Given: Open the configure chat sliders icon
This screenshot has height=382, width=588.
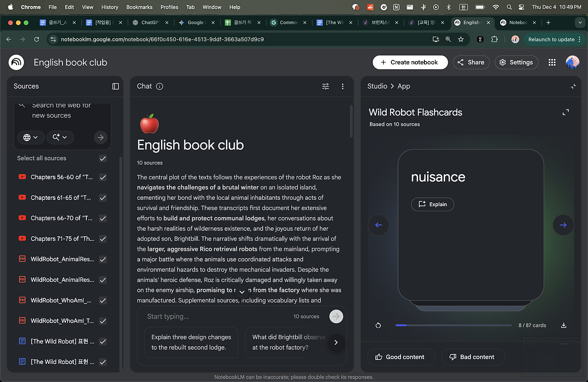Looking at the screenshot, I should tap(326, 86).
